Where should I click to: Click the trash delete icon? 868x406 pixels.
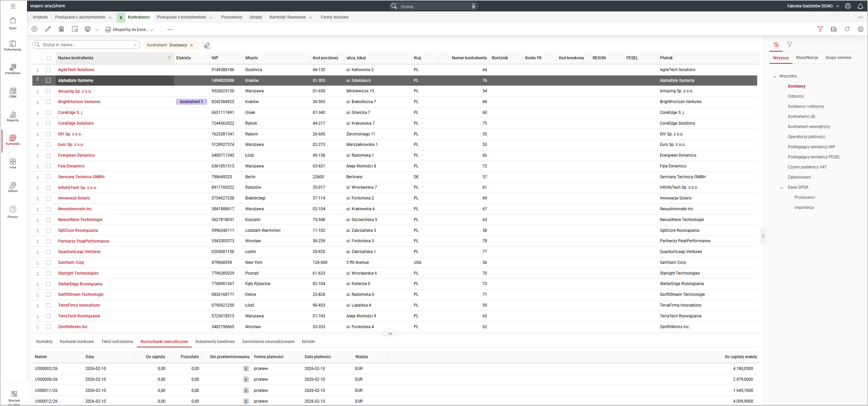click(61, 29)
